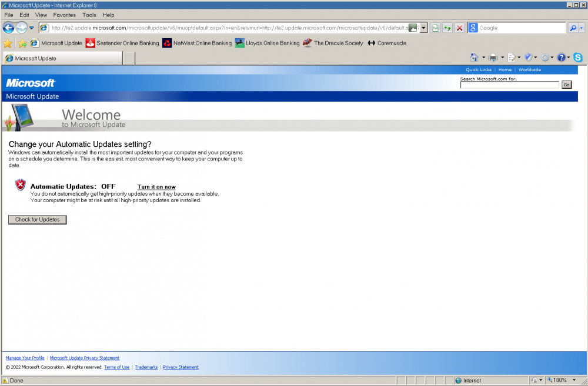Click the Home link in page header
588x386 pixels.
(505, 70)
